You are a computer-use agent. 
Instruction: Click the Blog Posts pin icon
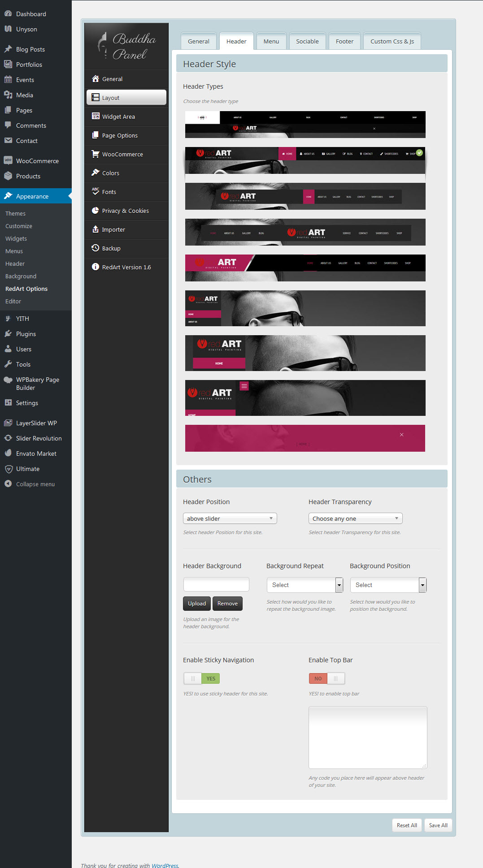[8, 49]
